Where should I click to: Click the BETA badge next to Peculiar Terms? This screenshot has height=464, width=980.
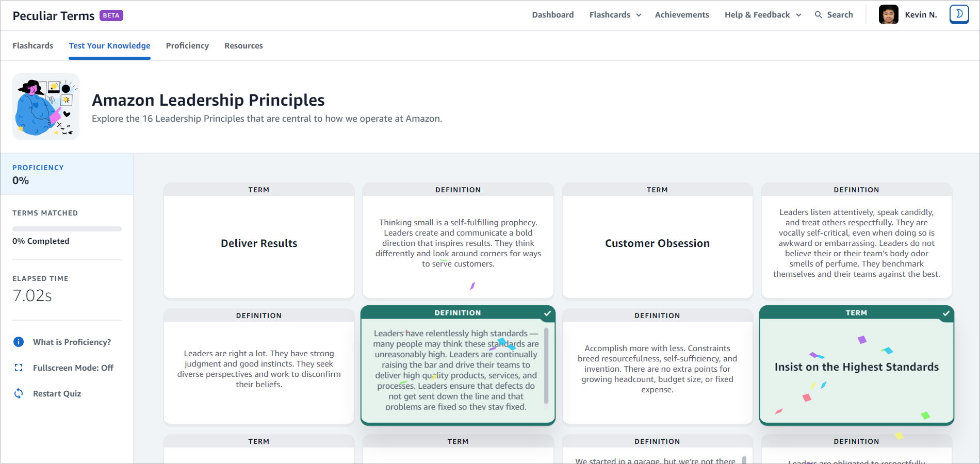[111, 15]
